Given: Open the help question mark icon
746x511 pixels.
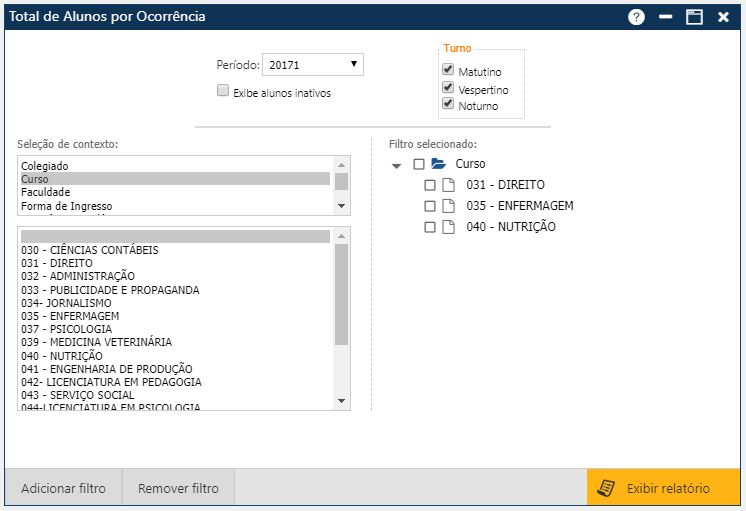Looking at the screenshot, I should [x=637, y=17].
